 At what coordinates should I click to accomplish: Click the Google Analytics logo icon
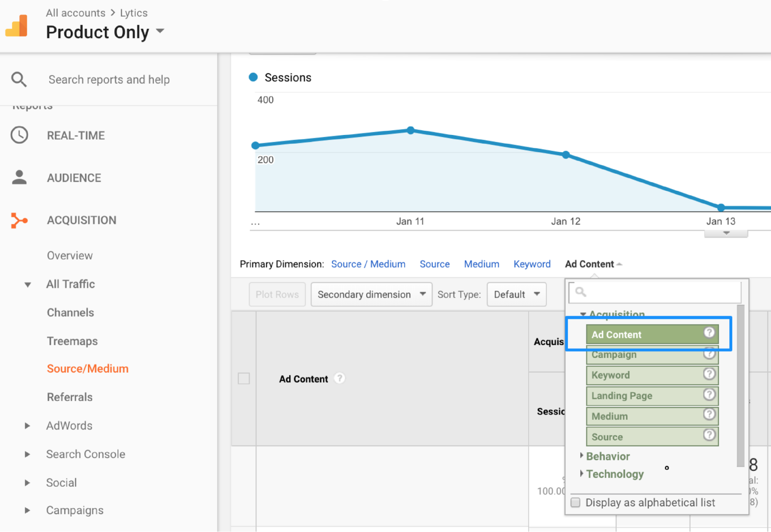(17, 26)
